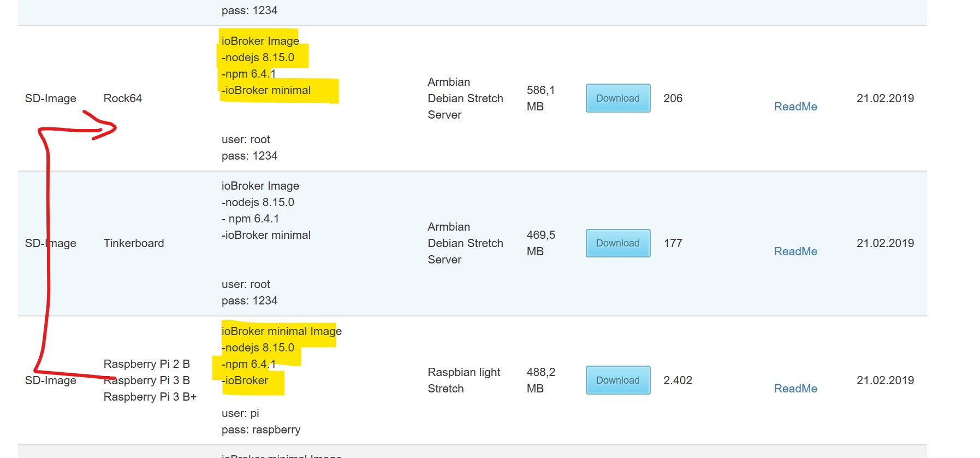
Task: Click the 586,1 MB file size
Action: [x=540, y=98]
